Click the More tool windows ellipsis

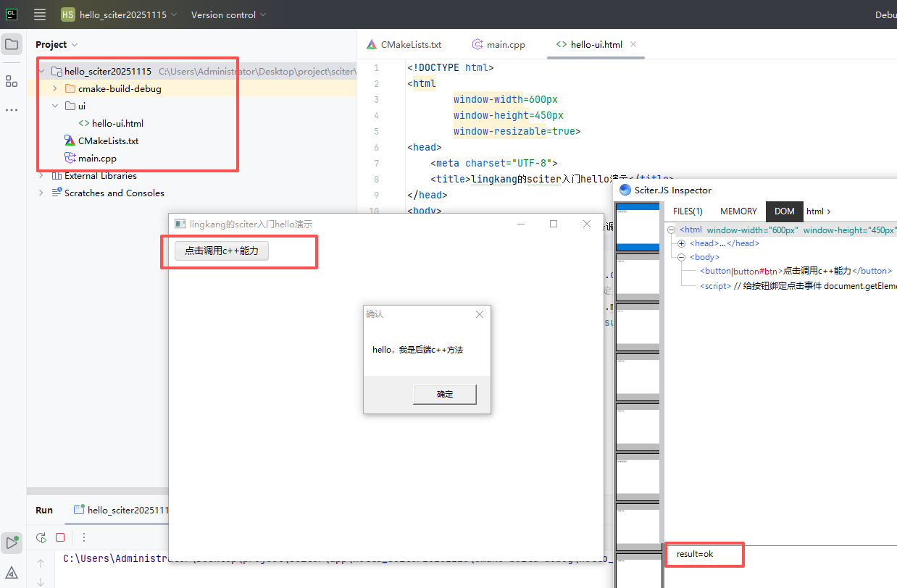pos(12,110)
